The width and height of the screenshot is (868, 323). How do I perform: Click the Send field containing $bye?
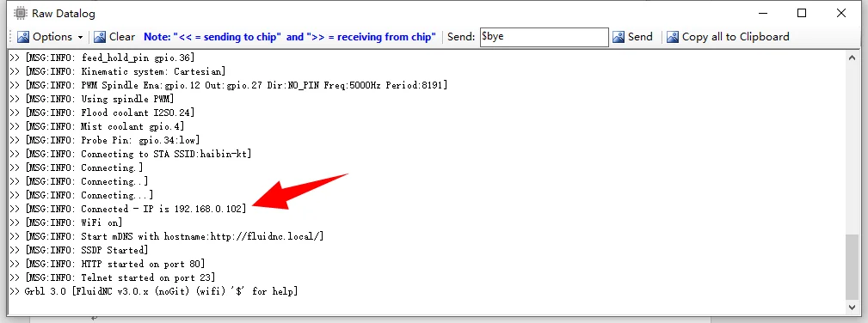(x=545, y=37)
